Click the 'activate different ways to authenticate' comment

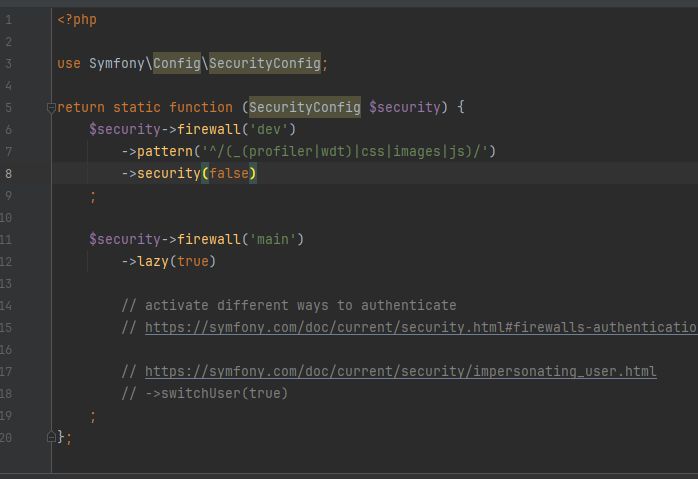pos(289,305)
